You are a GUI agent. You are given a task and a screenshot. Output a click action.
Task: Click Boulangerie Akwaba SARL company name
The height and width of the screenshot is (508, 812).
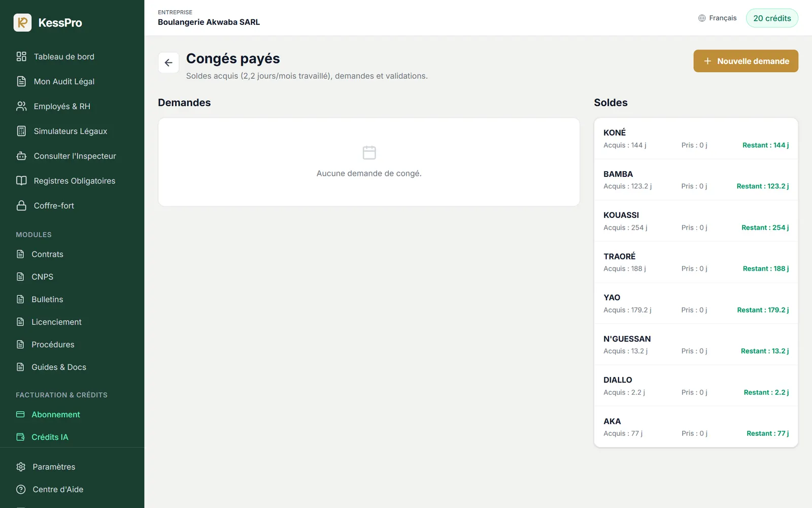click(209, 22)
